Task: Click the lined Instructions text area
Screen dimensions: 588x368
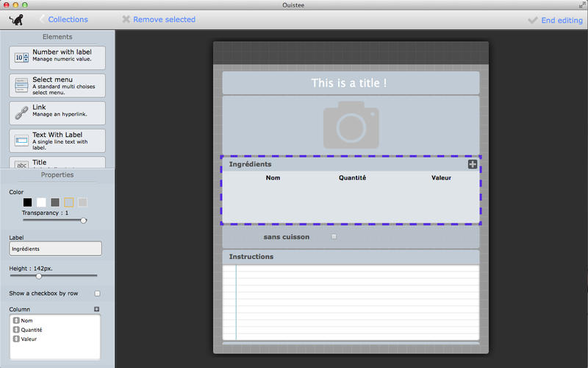Action: tap(351, 302)
